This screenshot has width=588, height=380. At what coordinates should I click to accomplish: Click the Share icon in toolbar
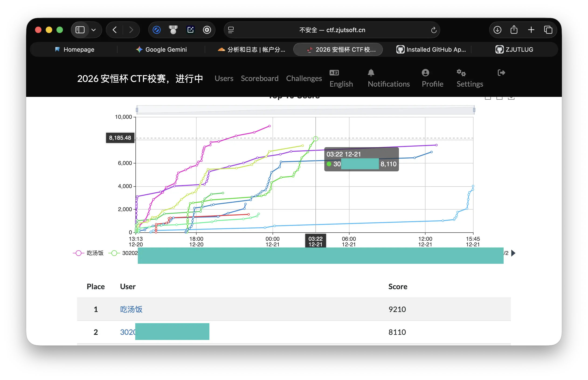(514, 30)
